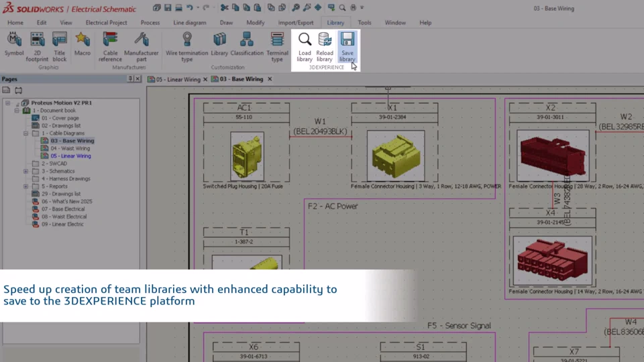Open the Library customization icon

219,44
